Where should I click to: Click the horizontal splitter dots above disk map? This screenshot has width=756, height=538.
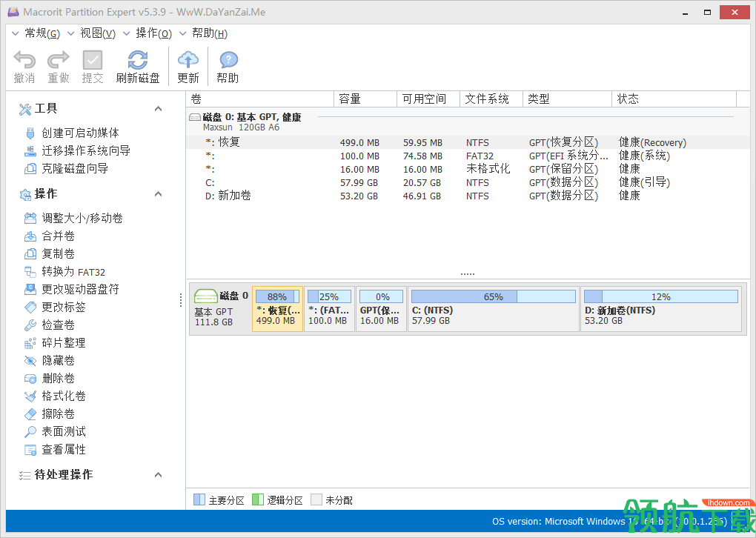467,274
